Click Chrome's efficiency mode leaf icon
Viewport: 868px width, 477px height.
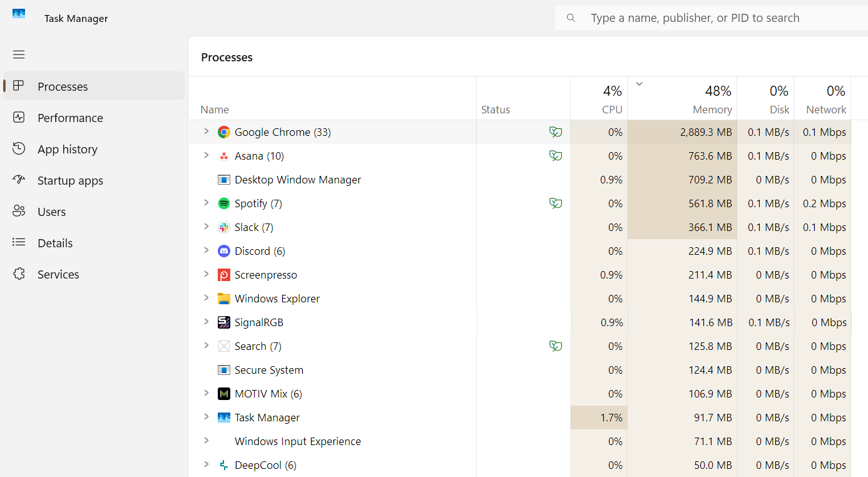555,132
